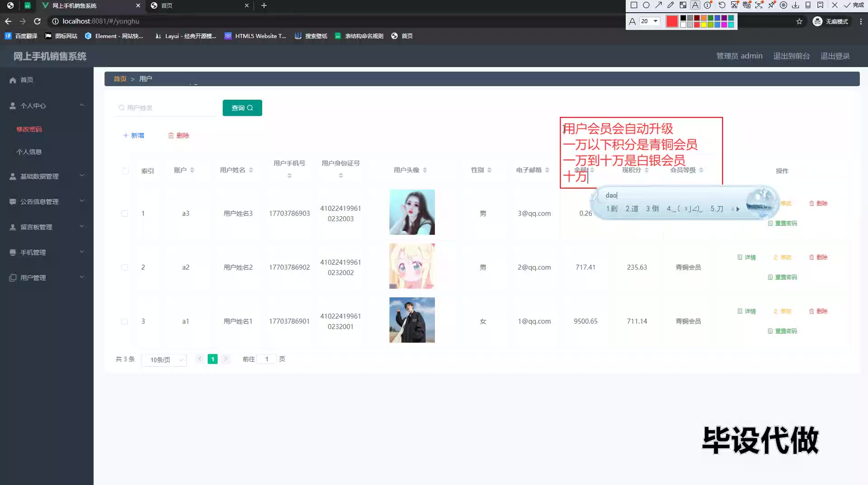The image size is (868, 485).
Task: Check the row checkbox for a2
Action: click(124, 267)
